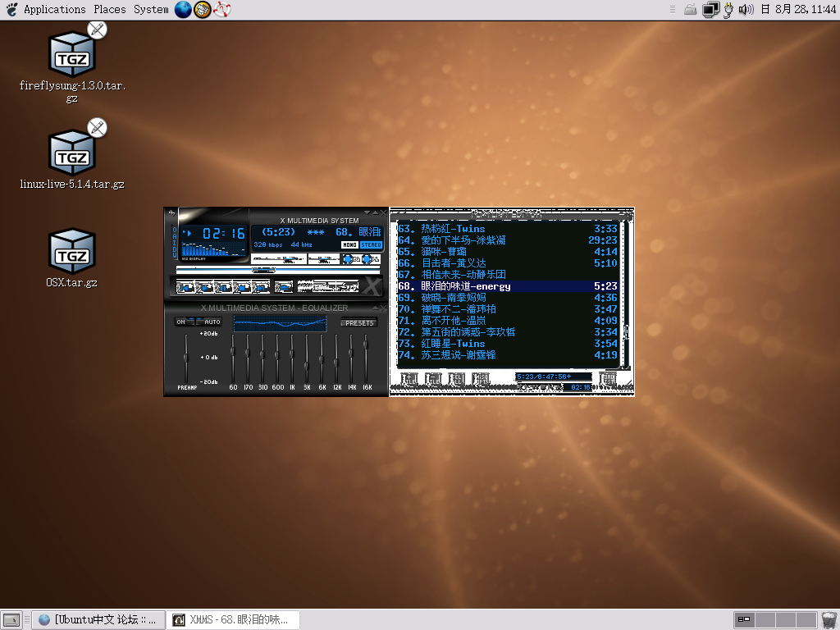Click the XMMS visualization spectrum display
Screen dimensions: 840x630
pos(214,249)
